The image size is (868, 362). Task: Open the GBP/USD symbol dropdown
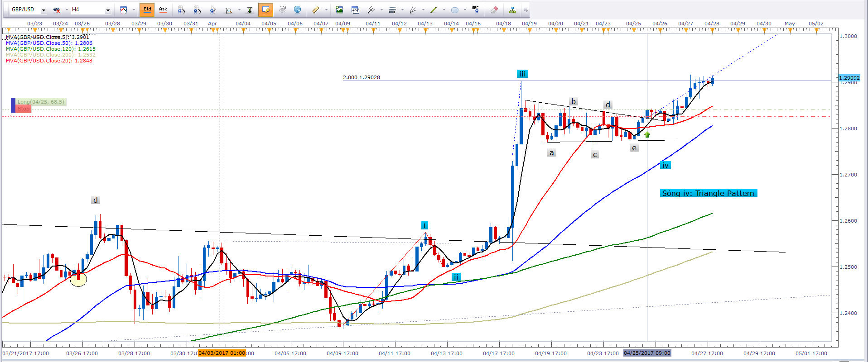[x=43, y=10]
